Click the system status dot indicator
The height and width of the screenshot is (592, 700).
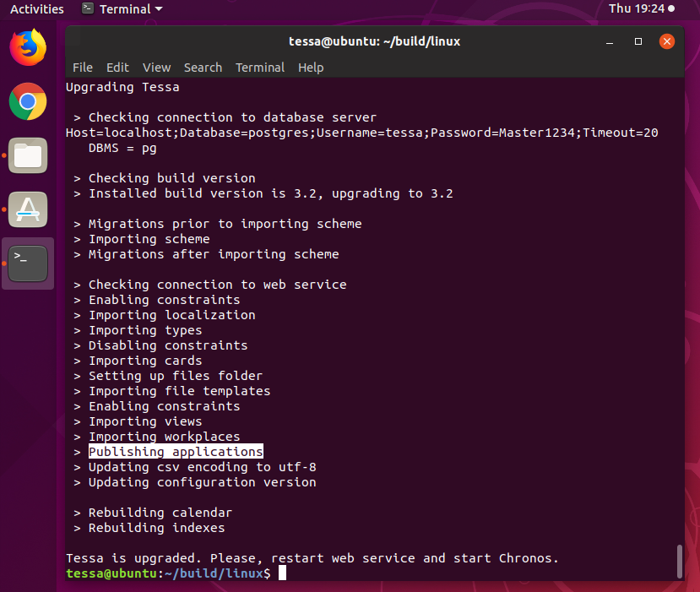click(x=671, y=9)
